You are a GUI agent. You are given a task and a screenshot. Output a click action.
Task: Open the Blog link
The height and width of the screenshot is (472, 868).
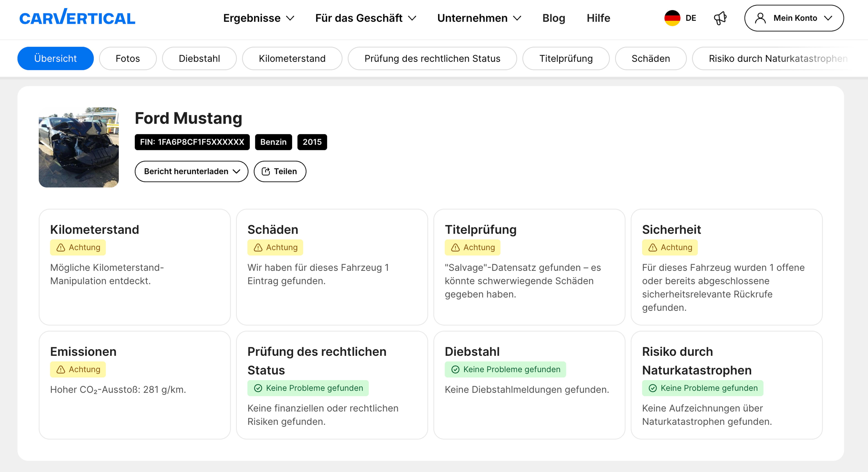click(x=554, y=18)
